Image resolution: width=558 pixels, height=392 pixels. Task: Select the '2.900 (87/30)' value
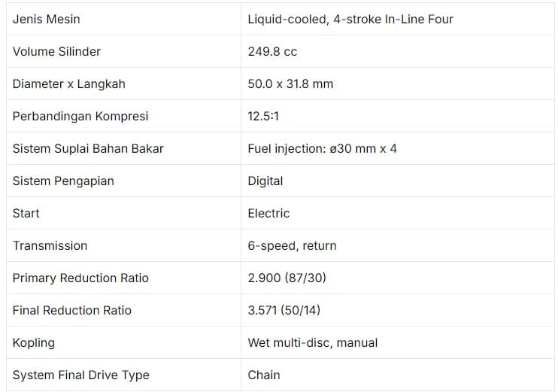point(287,278)
